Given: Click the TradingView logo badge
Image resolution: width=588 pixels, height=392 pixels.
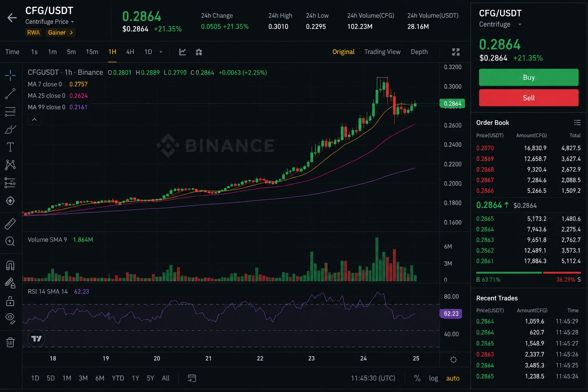Looking at the screenshot, I should tap(36, 338).
